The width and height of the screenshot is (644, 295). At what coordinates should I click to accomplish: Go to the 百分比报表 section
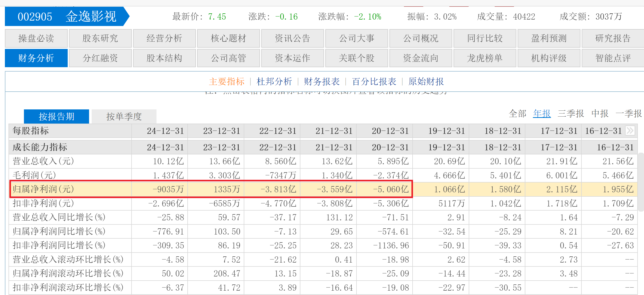coord(374,82)
